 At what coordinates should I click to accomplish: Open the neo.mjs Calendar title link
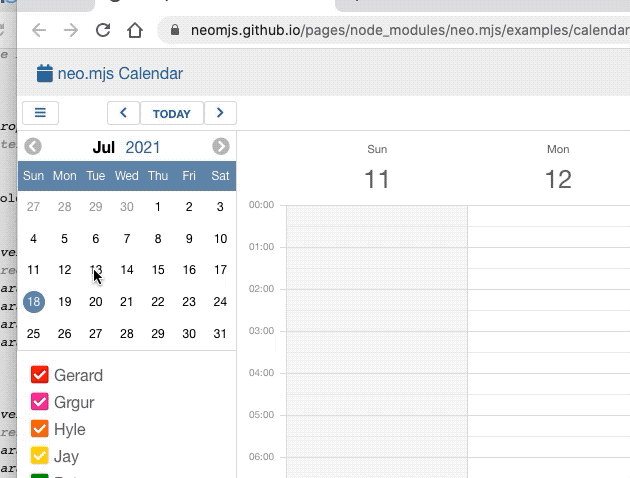point(120,74)
